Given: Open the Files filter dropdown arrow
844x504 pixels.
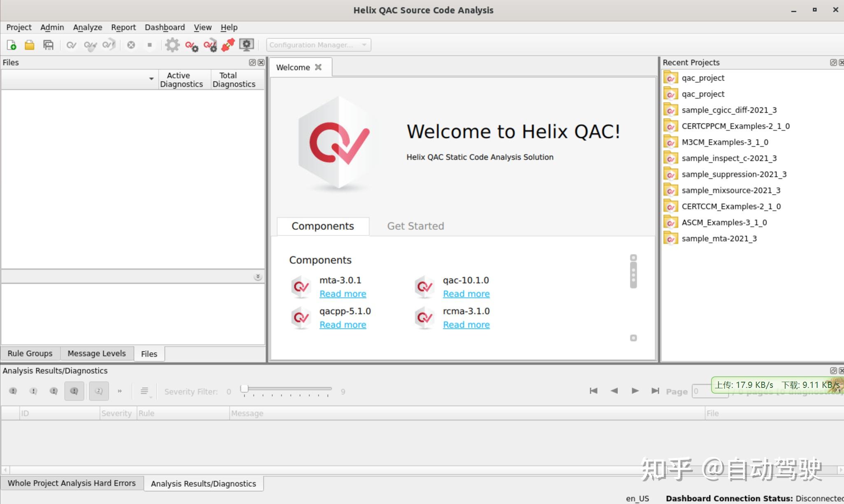Looking at the screenshot, I should [x=151, y=79].
